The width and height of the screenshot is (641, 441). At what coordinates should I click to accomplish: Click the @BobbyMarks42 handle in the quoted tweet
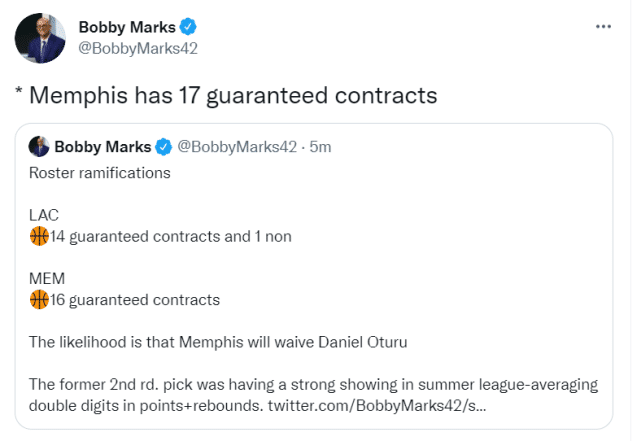click(237, 147)
